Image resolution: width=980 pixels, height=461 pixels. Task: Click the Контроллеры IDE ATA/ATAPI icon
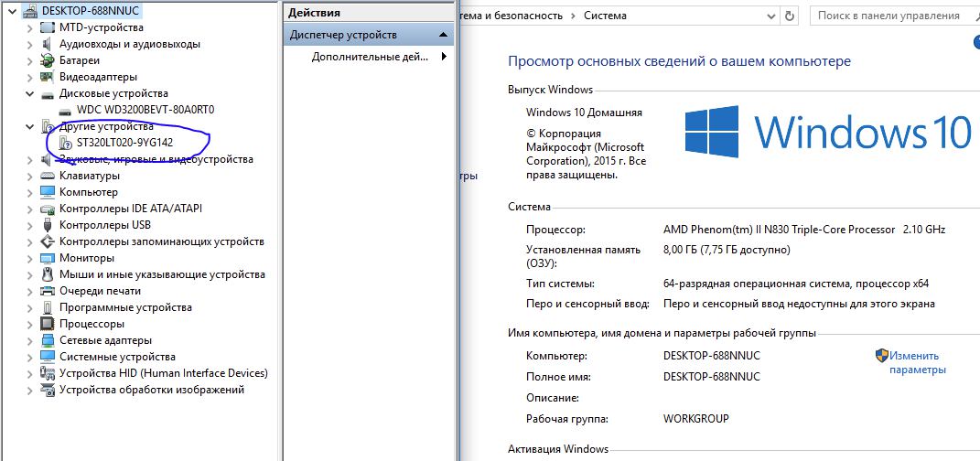pyautogui.click(x=48, y=209)
